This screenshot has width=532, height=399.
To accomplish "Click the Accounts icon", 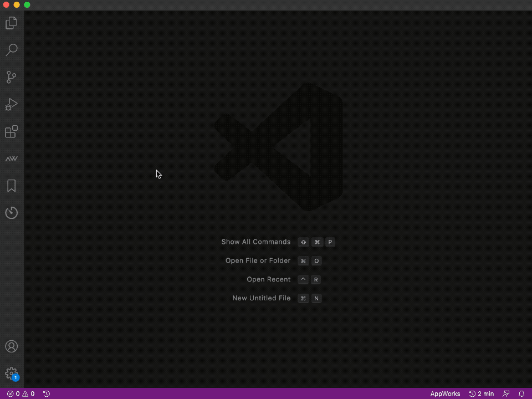I will tap(11, 346).
